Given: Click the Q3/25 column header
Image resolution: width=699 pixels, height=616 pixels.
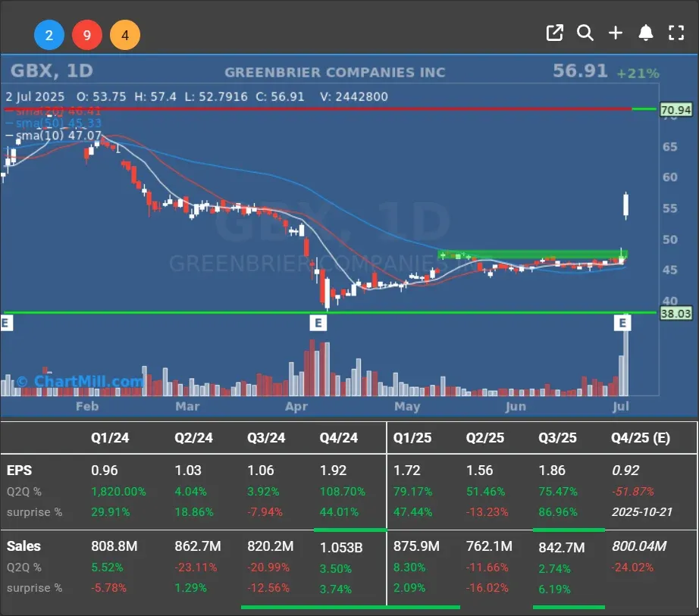Looking at the screenshot, I should [558, 438].
